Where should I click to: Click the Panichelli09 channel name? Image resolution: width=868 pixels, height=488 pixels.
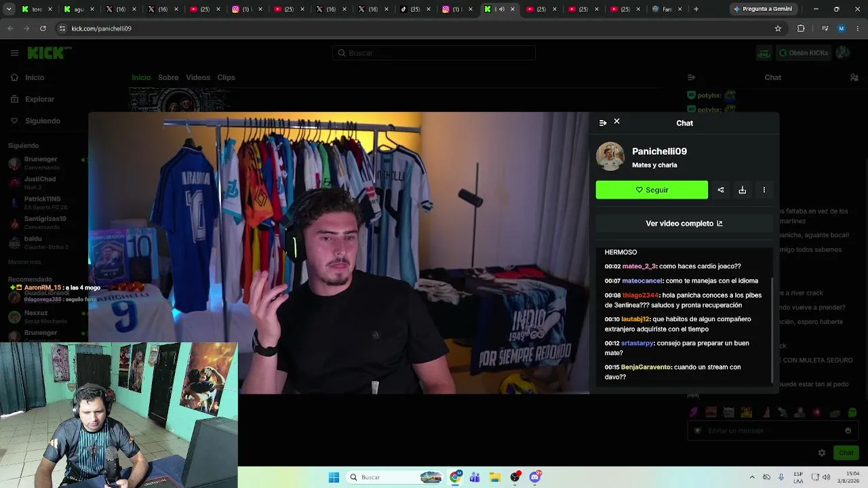click(659, 151)
